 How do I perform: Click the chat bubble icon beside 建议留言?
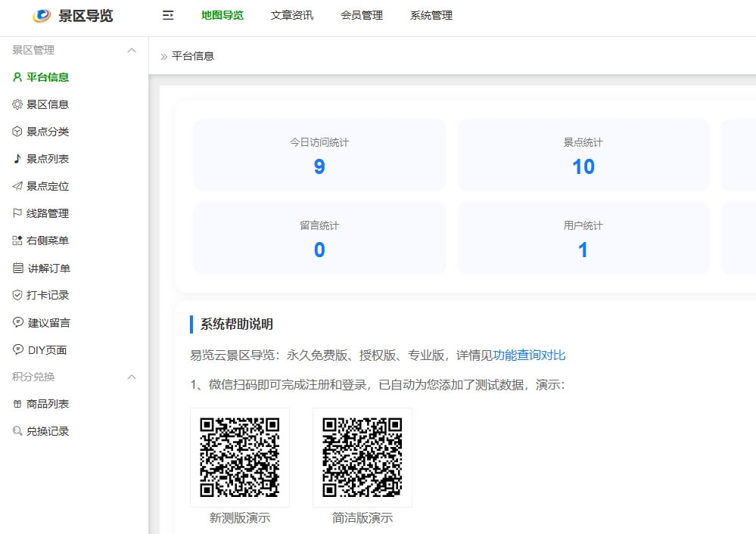(x=18, y=322)
